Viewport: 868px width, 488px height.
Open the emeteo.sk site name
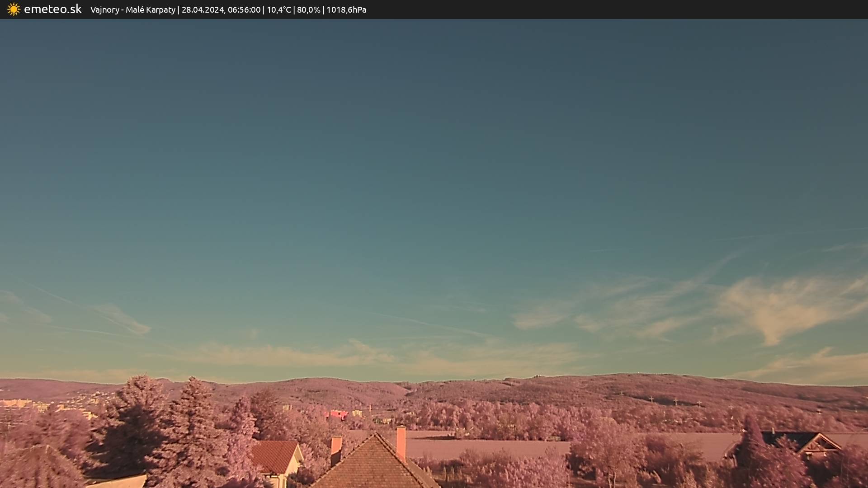[52, 9]
